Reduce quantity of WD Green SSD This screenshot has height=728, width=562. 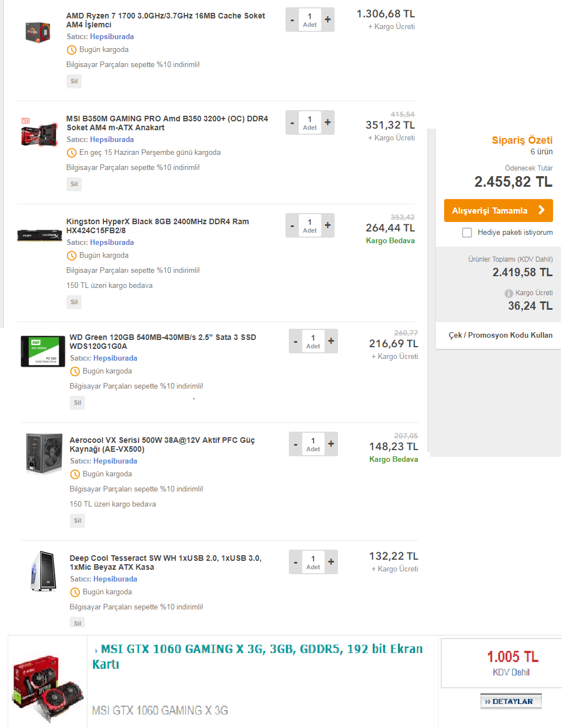click(296, 341)
